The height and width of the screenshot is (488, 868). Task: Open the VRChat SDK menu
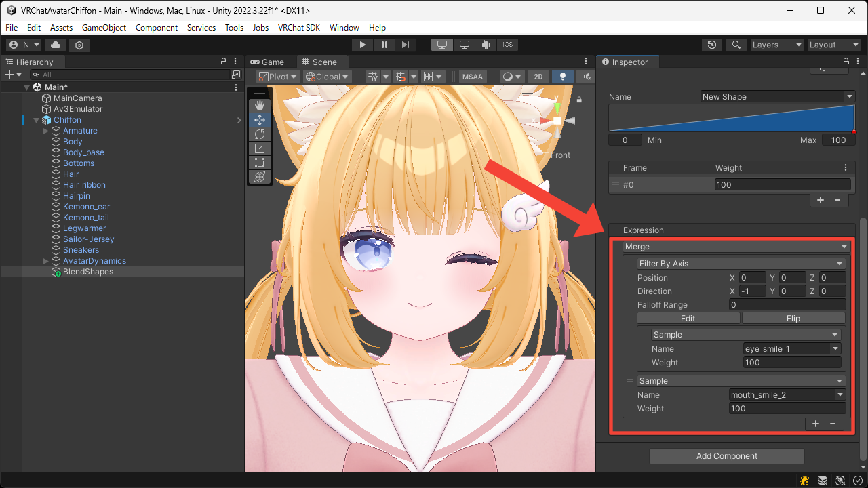tap(298, 28)
